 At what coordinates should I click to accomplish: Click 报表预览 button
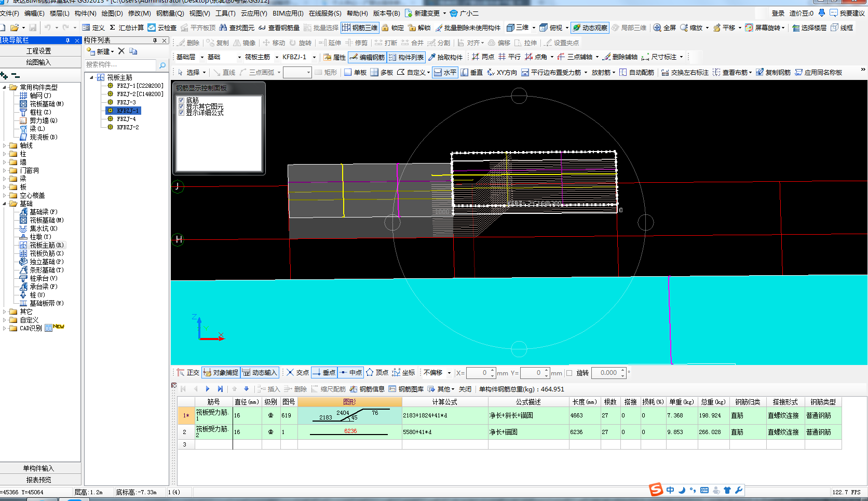[39, 480]
